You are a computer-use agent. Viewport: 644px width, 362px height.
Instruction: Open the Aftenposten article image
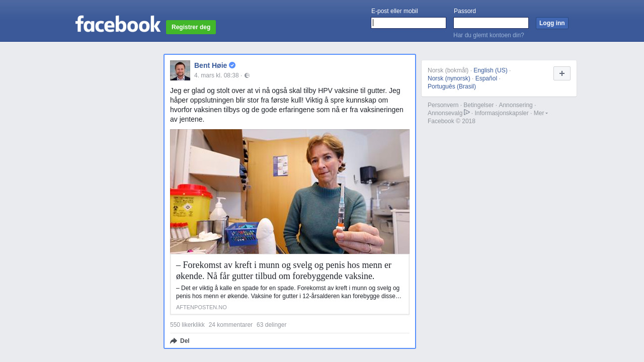290,192
